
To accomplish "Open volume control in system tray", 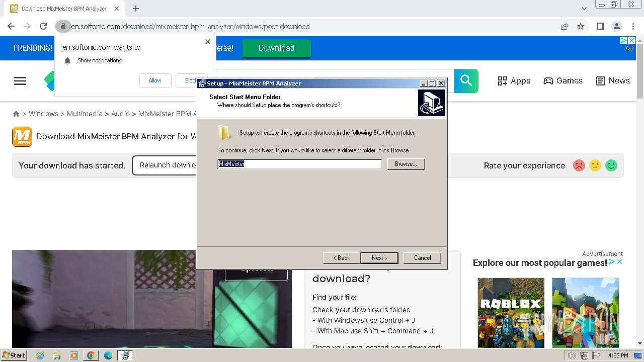I will pyautogui.click(x=572, y=355).
